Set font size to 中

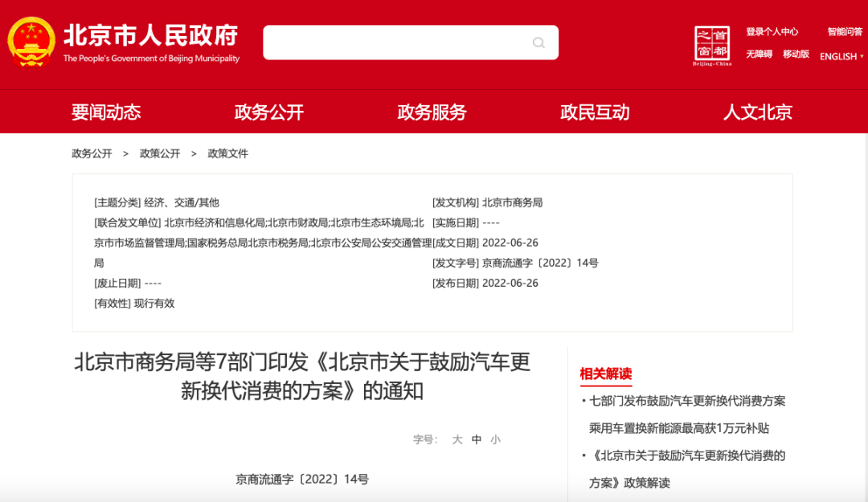point(477,439)
